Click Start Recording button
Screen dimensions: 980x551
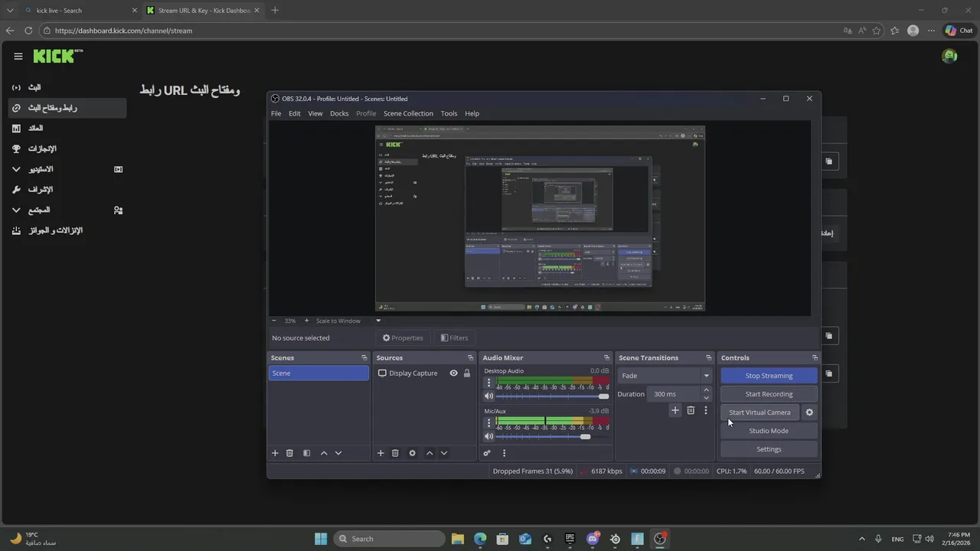(769, 394)
